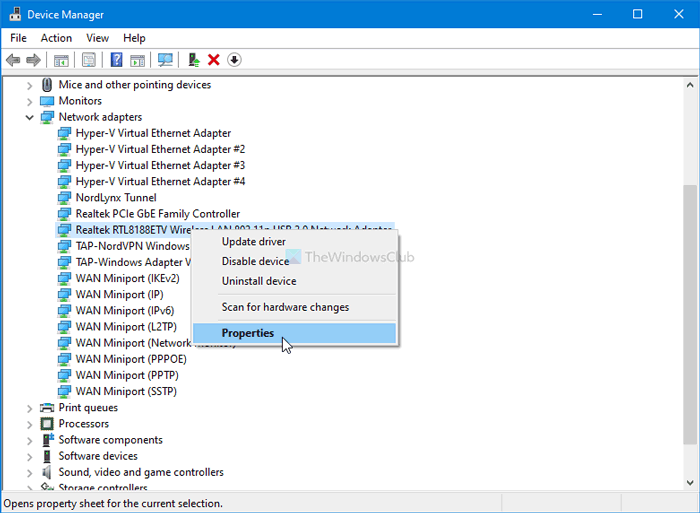Click the red X Uninstall device icon
Viewport: 700px width, 513px height.
214,60
